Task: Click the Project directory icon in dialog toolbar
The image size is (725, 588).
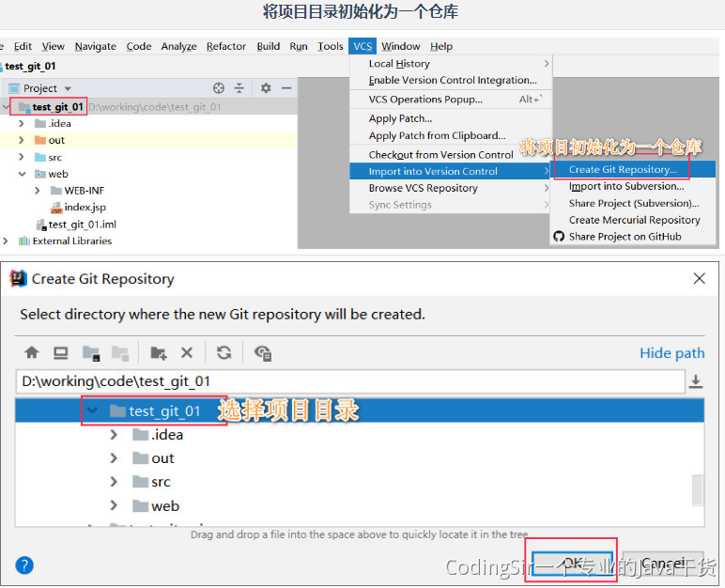Action: [91, 353]
